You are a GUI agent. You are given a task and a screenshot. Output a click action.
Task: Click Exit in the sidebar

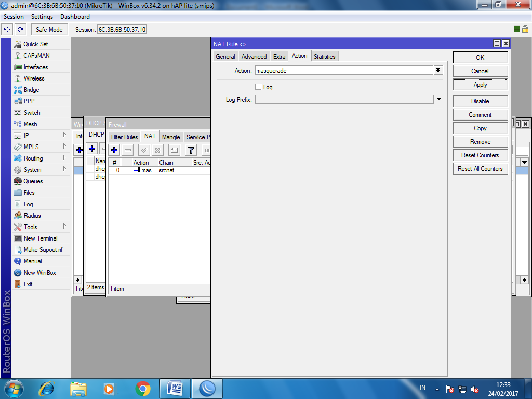(x=41, y=284)
